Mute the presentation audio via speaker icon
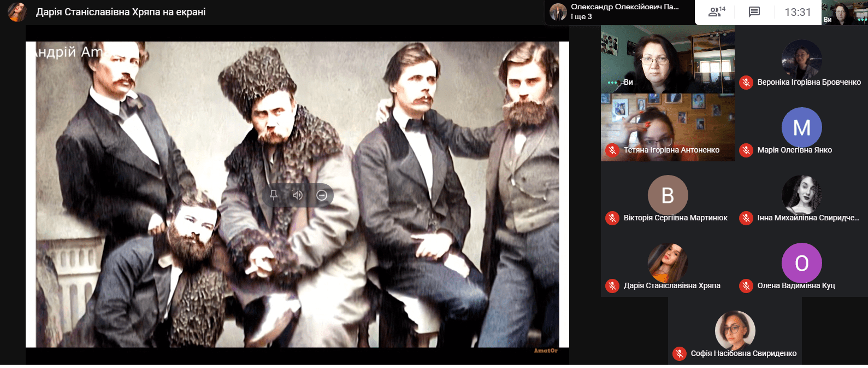Image resolution: width=868 pixels, height=368 pixels. 297,195
